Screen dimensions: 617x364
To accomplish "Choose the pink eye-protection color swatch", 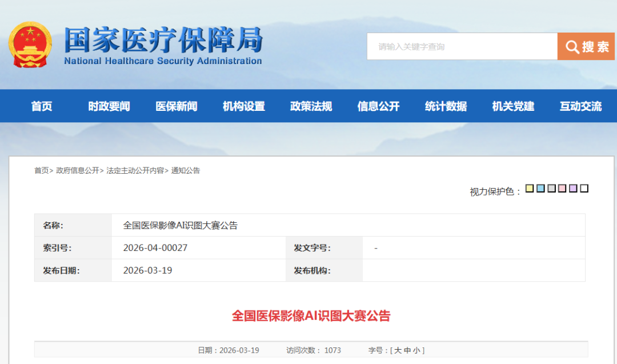I will pos(562,189).
